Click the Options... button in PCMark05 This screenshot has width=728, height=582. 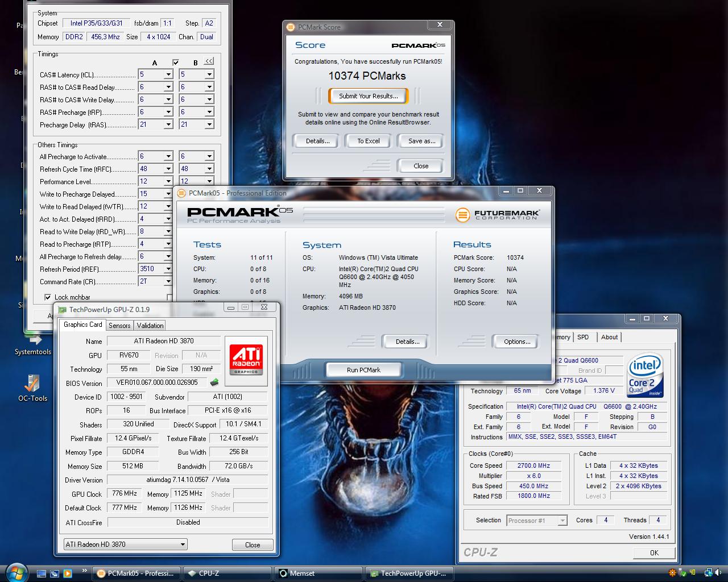pyautogui.click(x=516, y=342)
